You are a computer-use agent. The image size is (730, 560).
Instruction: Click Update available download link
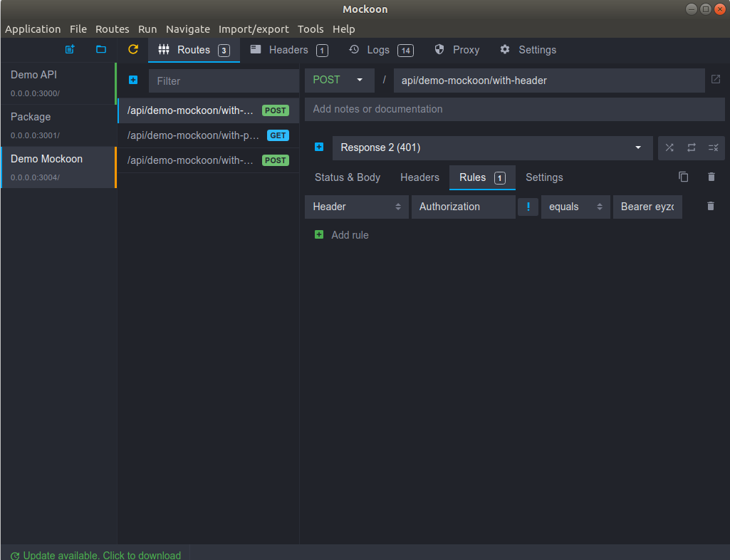(x=102, y=555)
